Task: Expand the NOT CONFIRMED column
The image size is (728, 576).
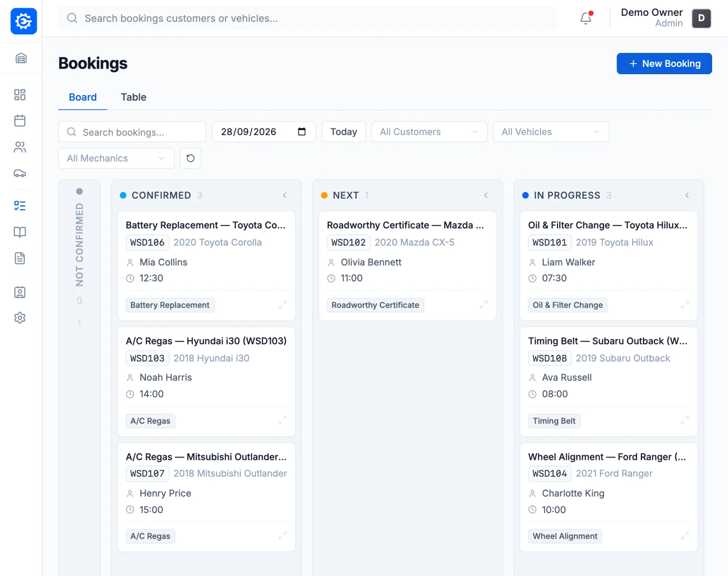Action: (79, 323)
